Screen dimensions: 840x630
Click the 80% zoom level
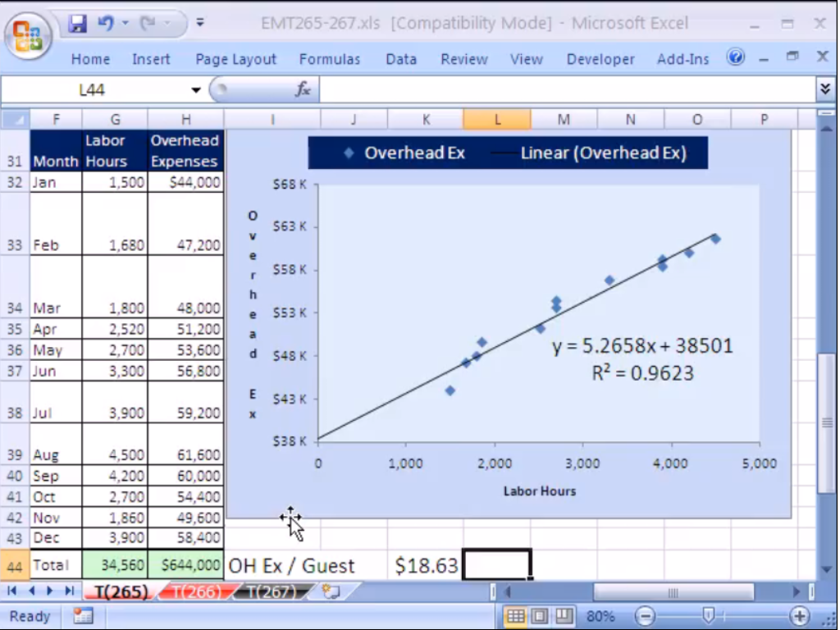600,617
